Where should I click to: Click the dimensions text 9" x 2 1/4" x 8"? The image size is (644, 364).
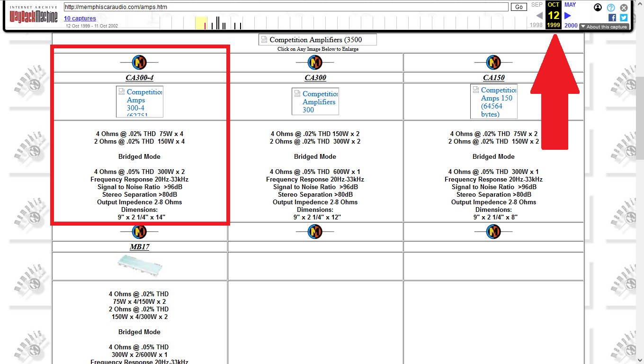[x=496, y=218]
